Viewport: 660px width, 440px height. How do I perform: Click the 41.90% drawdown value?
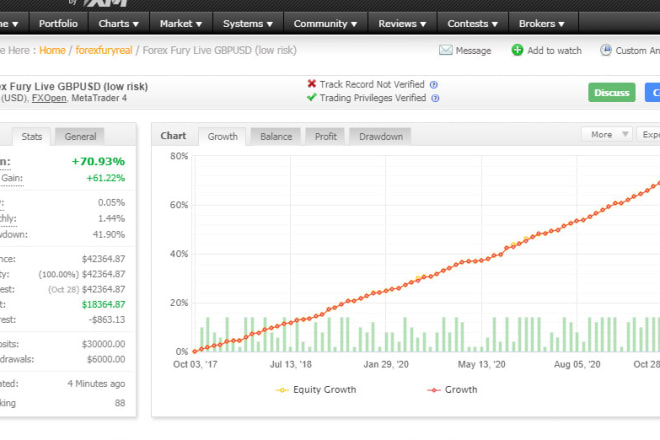click(109, 235)
